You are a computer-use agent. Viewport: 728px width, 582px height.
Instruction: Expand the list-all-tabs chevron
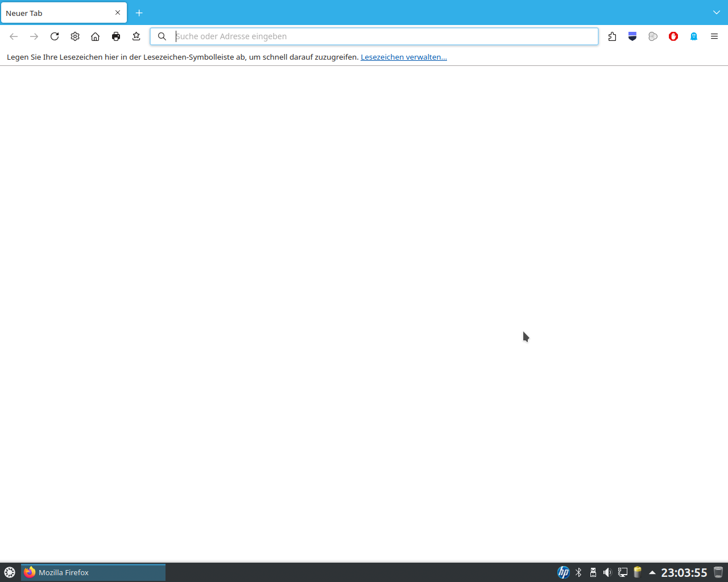(x=717, y=13)
